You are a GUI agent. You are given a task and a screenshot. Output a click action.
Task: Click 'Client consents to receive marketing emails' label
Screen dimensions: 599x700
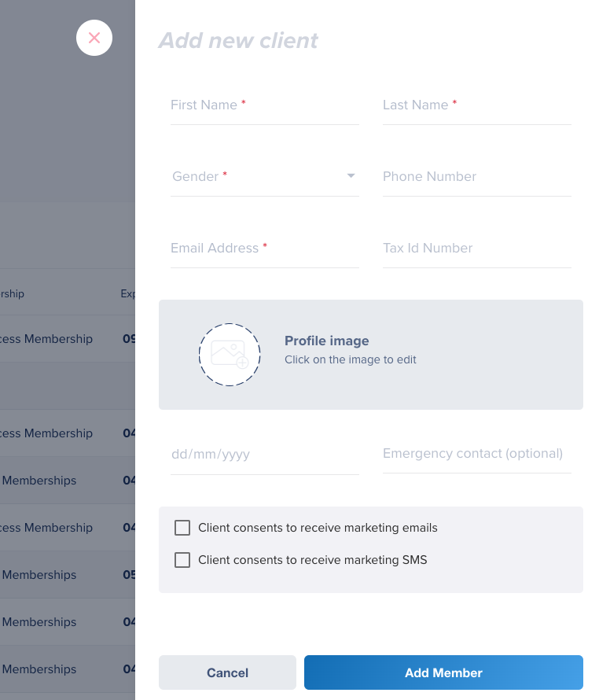click(x=318, y=528)
